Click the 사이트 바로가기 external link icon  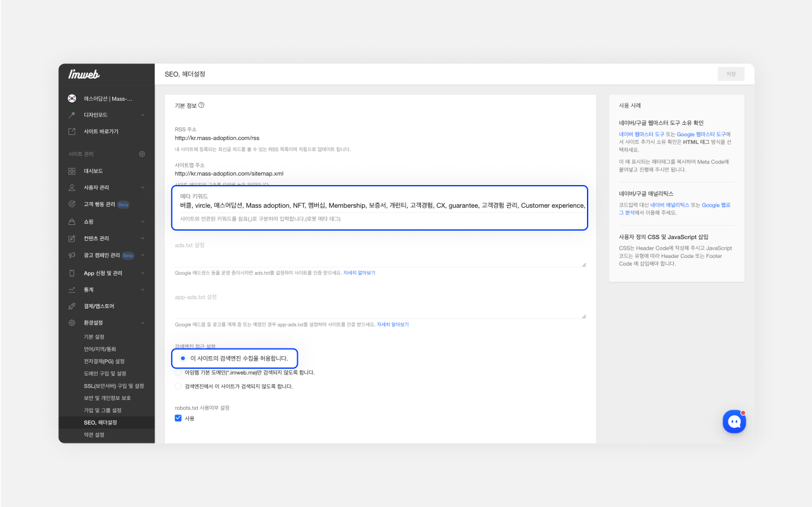click(x=72, y=132)
